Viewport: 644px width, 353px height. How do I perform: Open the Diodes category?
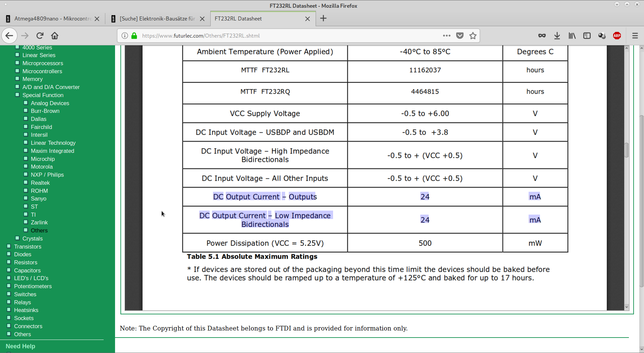pyautogui.click(x=22, y=254)
